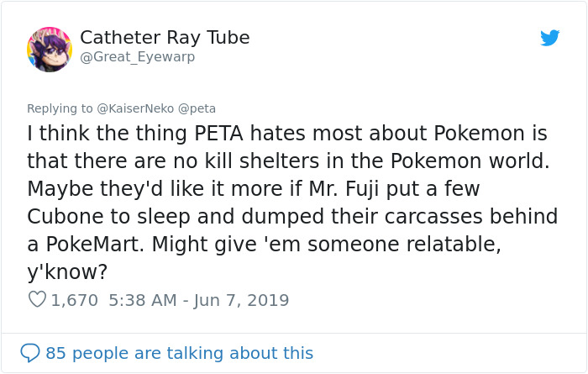Click "PokeMart" in the tweet body
This screenshot has height=374, width=588.
97,244
